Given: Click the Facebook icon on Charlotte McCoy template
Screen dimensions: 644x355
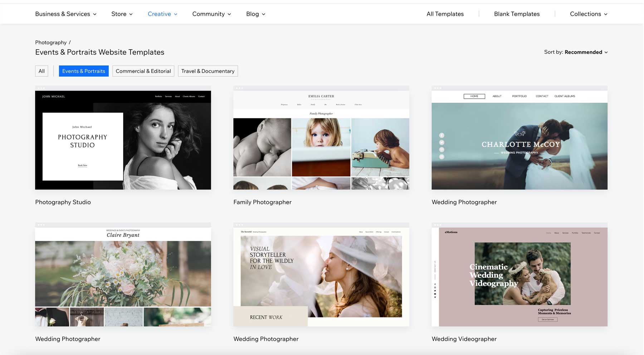Looking at the screenshot, I should pyautogui.click(x=442, y=135).
